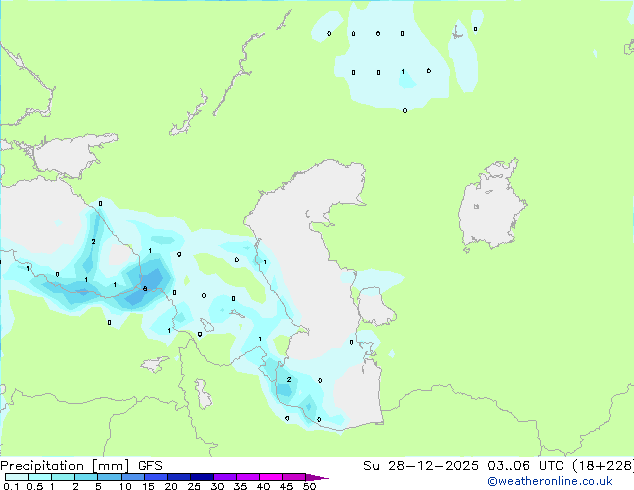Click the '0.1' legend scale label
Image resolution: width=634 pixels, height=490 pixels.
coord(11,486)
